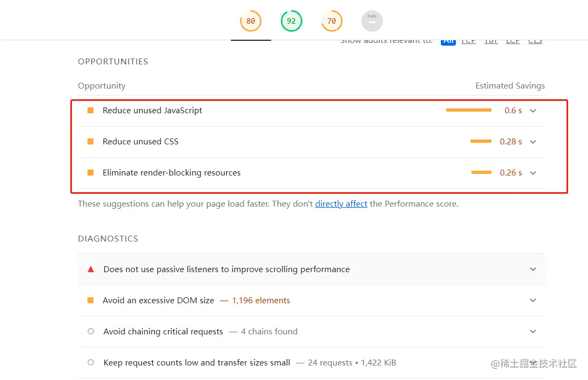The image size is (588, 380).
Task: Click the performance score 80 gauge
Action: click(x=251, y=21)
